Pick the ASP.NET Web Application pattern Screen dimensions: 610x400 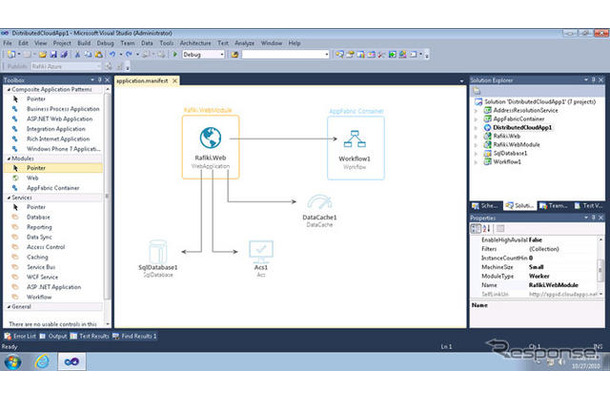(x=60, y=119)
